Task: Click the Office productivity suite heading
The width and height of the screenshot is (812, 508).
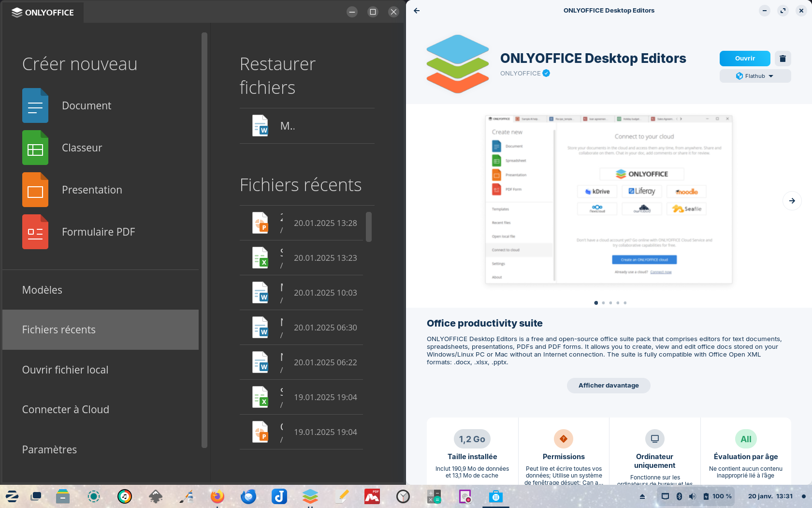Action: (x=485, y=323)
